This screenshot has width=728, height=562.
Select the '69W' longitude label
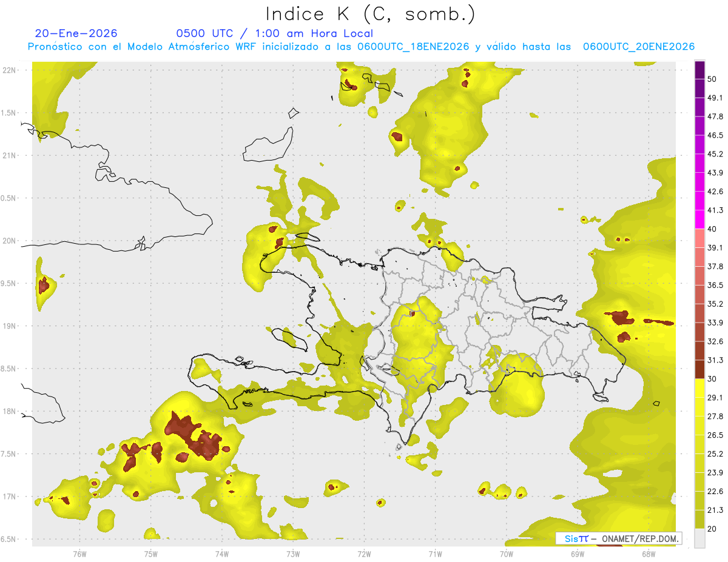(578, 554)
